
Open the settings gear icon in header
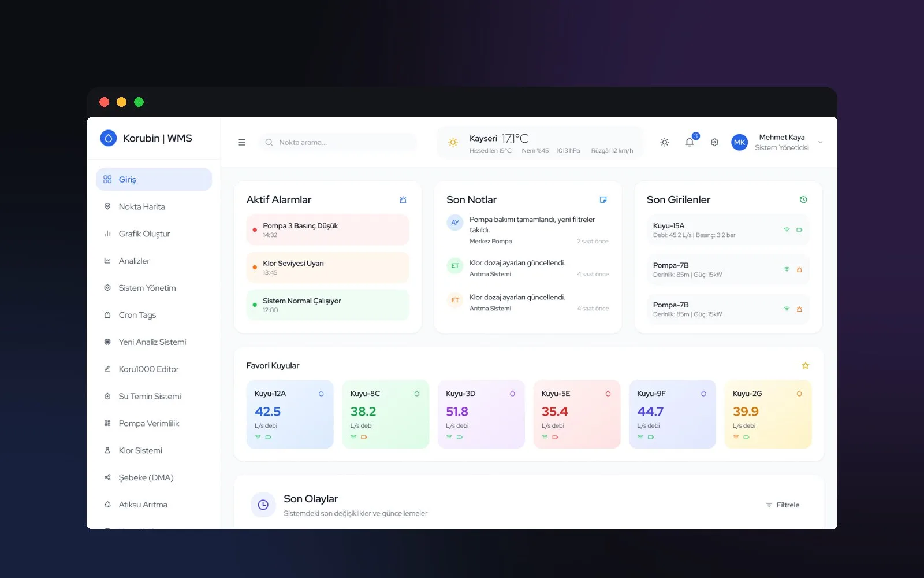click(x=714, y=142)
